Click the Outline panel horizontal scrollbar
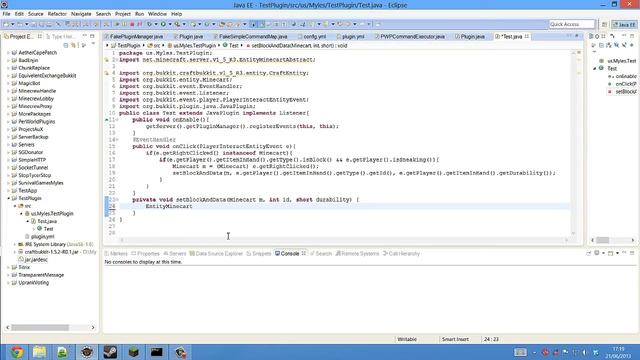 click(613, 240)
